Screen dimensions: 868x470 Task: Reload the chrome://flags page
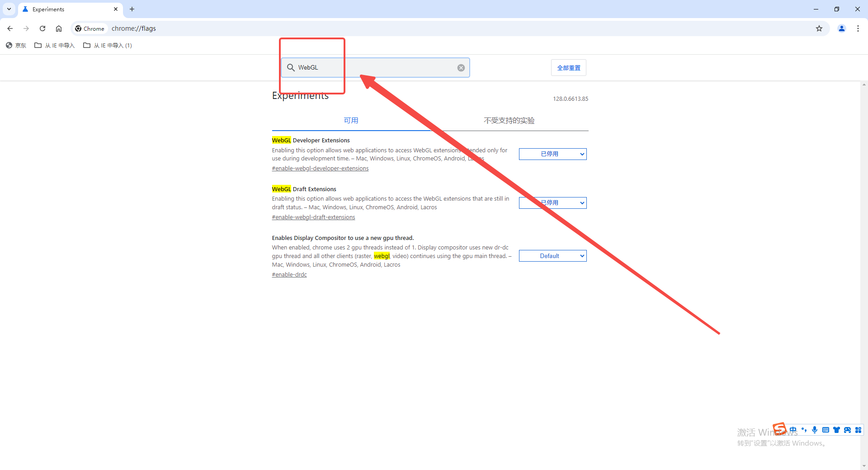(42, 28)
